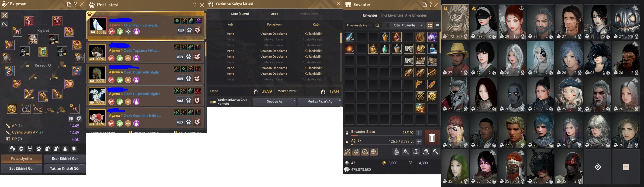Click the add character plus slot
Viewport: 644px width, 187px height.
(x=626, y=167)
